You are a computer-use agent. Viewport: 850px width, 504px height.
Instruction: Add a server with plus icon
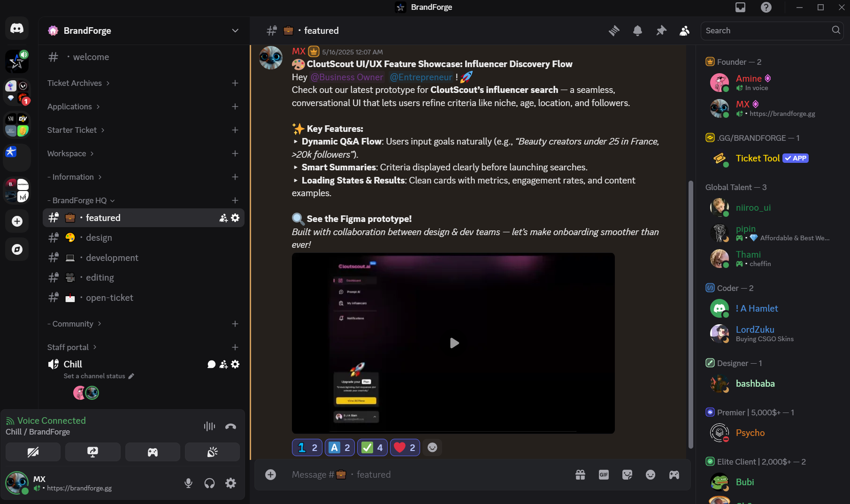(17, 221)
